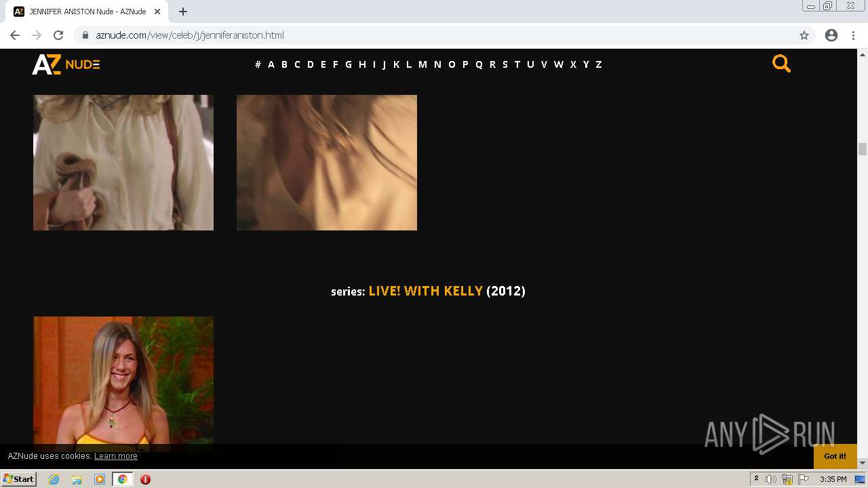Open network tray icon
868x488 pixels.
click(x=787, y=479)
